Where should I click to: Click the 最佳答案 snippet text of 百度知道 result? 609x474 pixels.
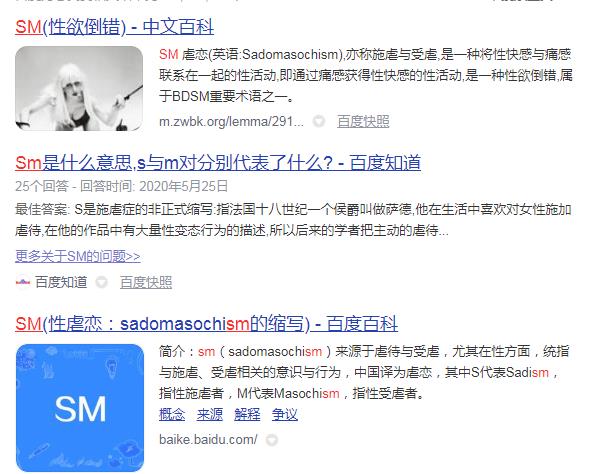[x=293, y=220]
